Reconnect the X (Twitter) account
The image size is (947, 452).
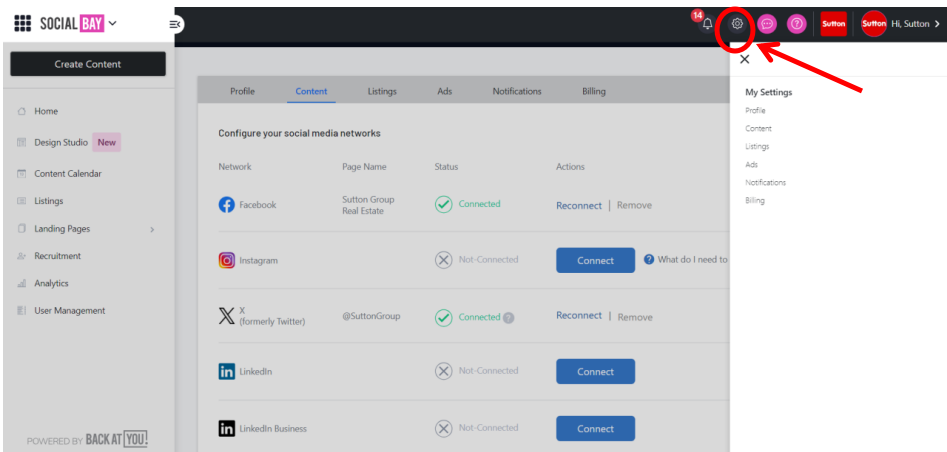point(579,315)
